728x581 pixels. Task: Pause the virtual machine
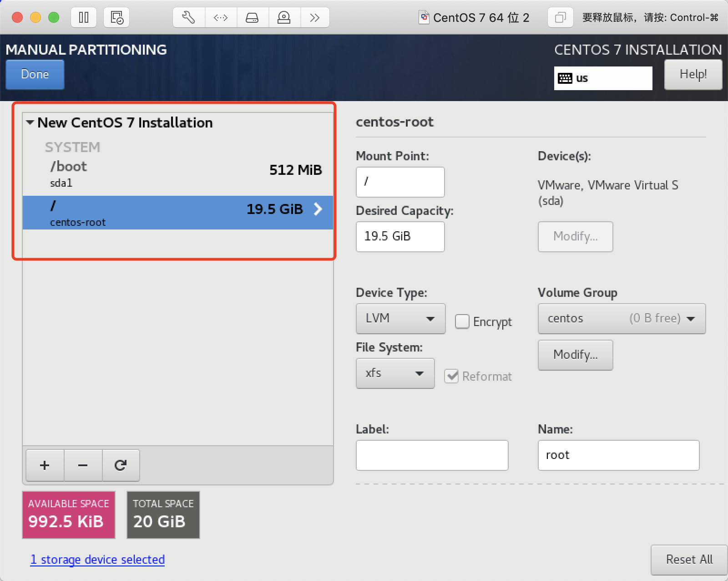(x=84, y=18)
